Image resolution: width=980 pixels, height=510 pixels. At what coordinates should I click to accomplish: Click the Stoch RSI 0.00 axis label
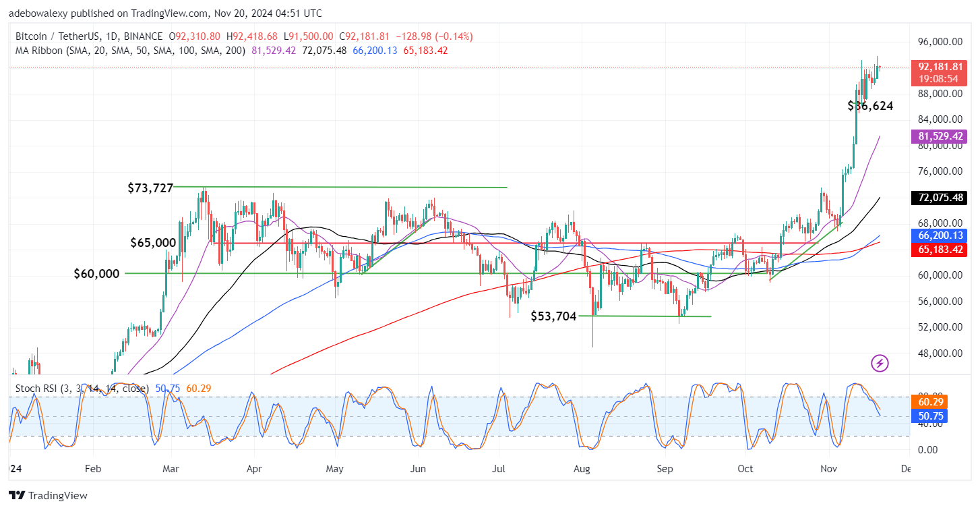(928, 450)
